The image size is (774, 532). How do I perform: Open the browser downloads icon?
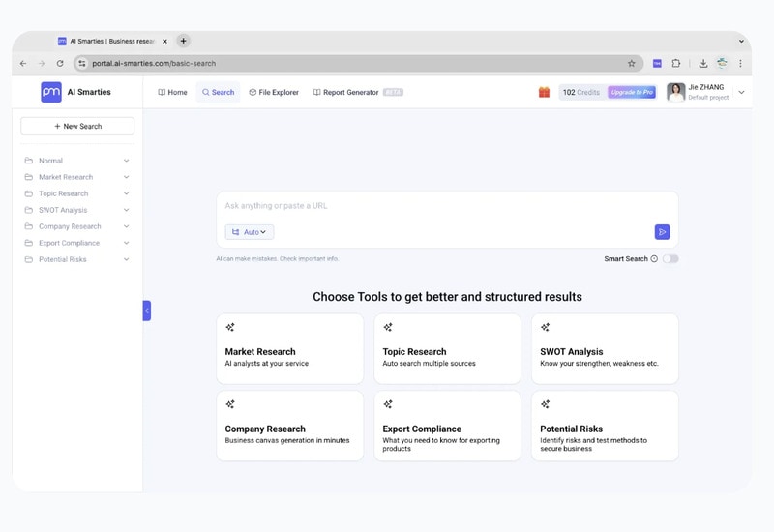click(x=703, y=64)
